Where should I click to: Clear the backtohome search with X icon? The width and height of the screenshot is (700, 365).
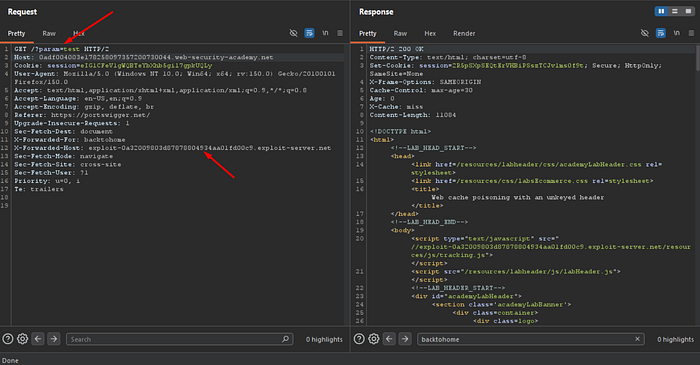[x=638, y=339]
